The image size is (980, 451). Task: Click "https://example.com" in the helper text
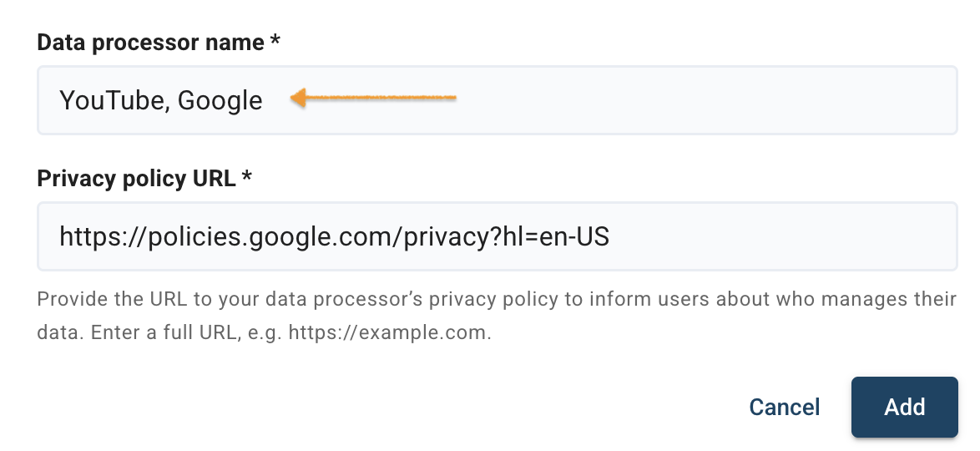point(390,334)
